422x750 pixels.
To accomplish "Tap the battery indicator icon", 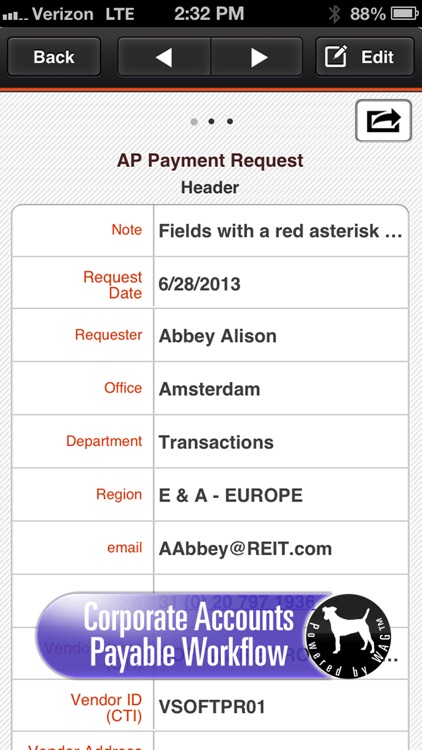I will coord(405,14).
